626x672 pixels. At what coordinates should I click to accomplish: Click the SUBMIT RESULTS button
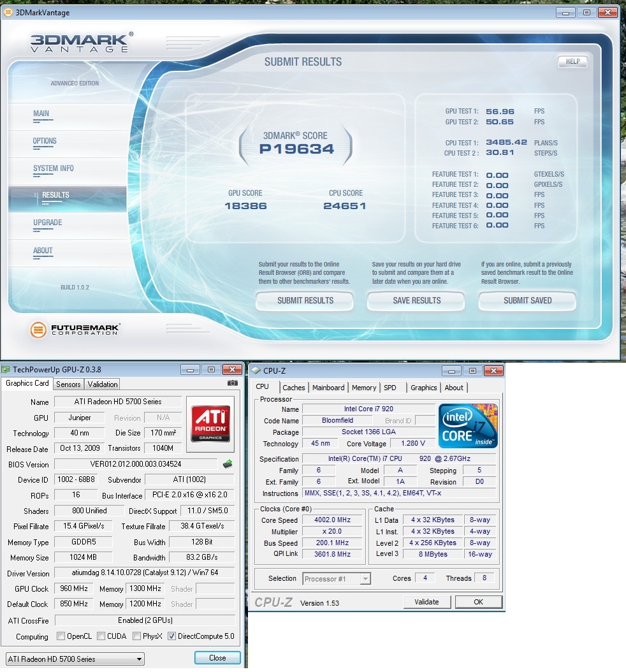click(x=305, y=300)
